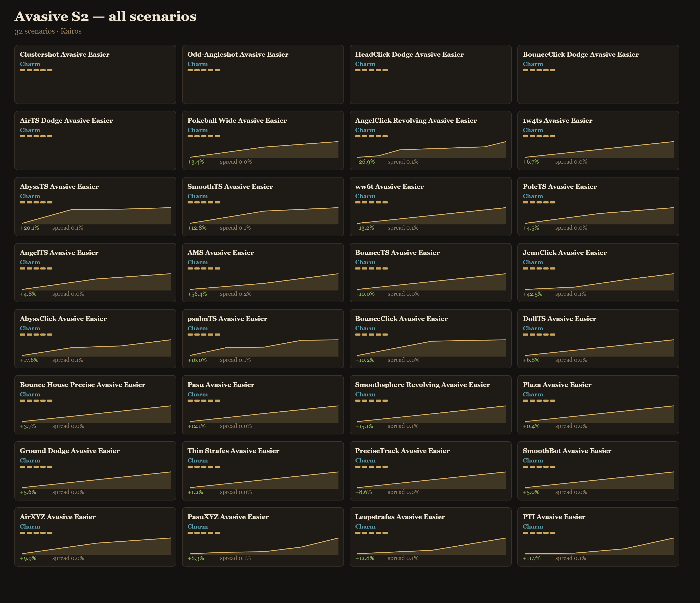
Task: Click the +26.9% gain on AngelClick Revolving
Action: tap(365, 162)
